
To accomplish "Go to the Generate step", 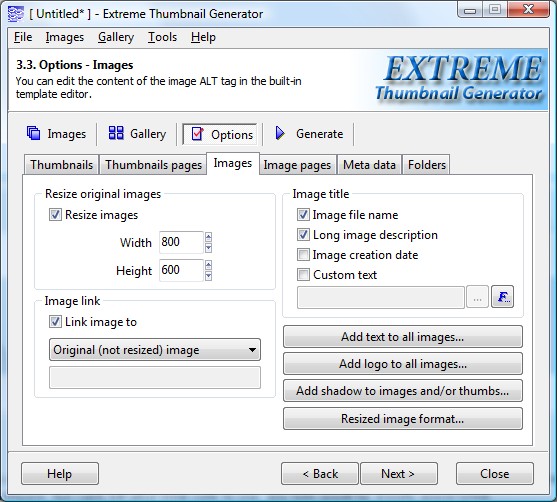I will click(x=308, y=134).
